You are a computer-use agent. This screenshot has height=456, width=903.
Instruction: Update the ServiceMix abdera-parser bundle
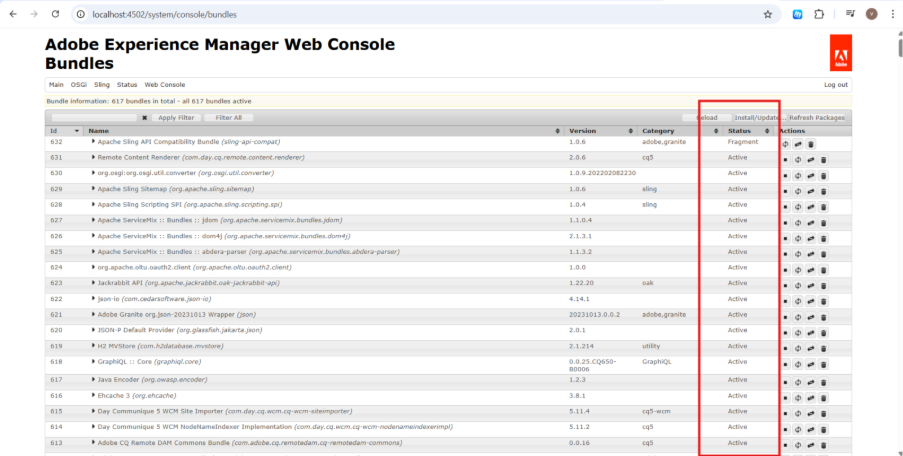(811, 254)
